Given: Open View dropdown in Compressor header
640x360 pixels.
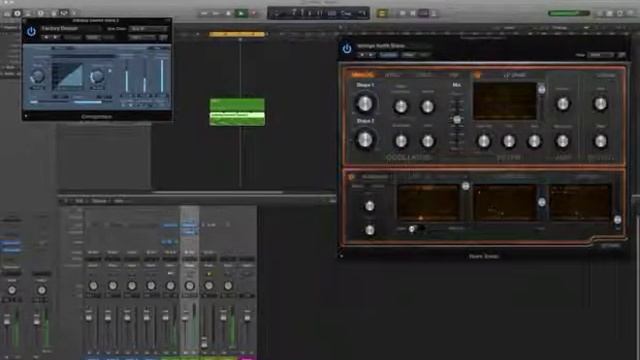Looking at the screenshot, I should [x=141, y=38].
